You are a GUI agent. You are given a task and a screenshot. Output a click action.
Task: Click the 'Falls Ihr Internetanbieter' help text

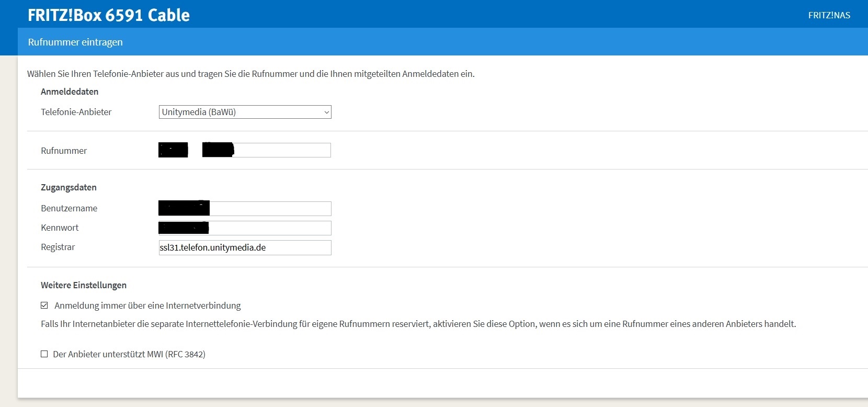pos(418,324)
